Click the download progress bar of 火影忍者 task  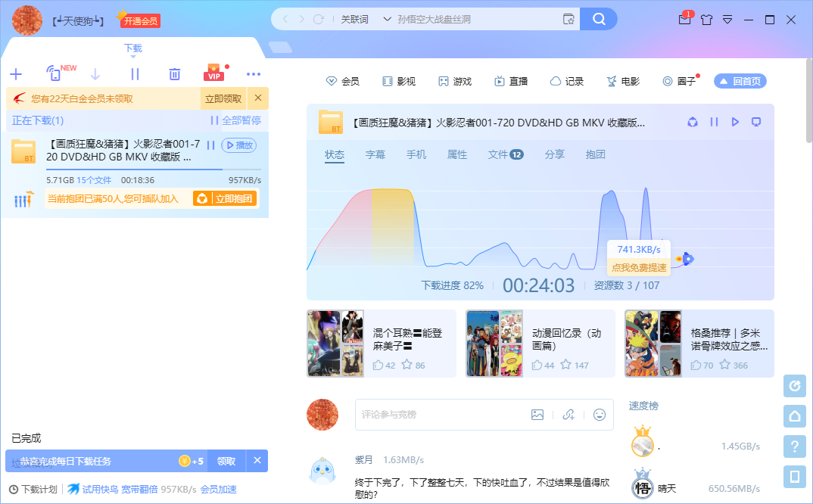[154, 170]
